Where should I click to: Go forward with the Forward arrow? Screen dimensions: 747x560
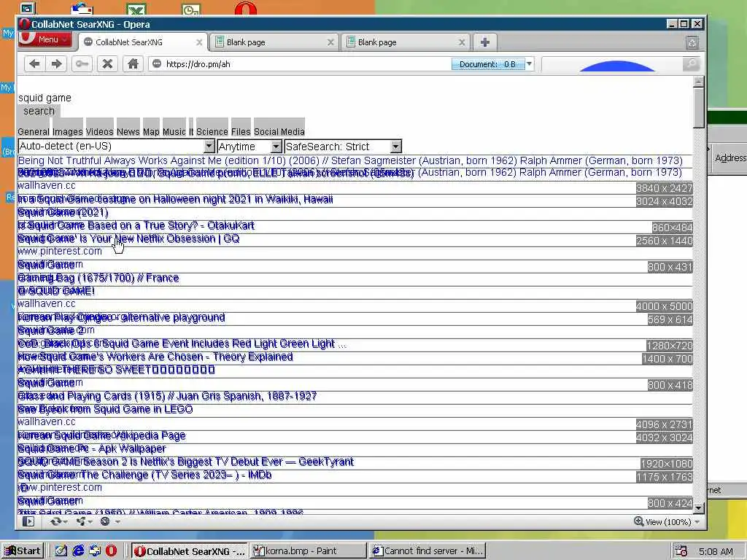(x=57, y=64)
